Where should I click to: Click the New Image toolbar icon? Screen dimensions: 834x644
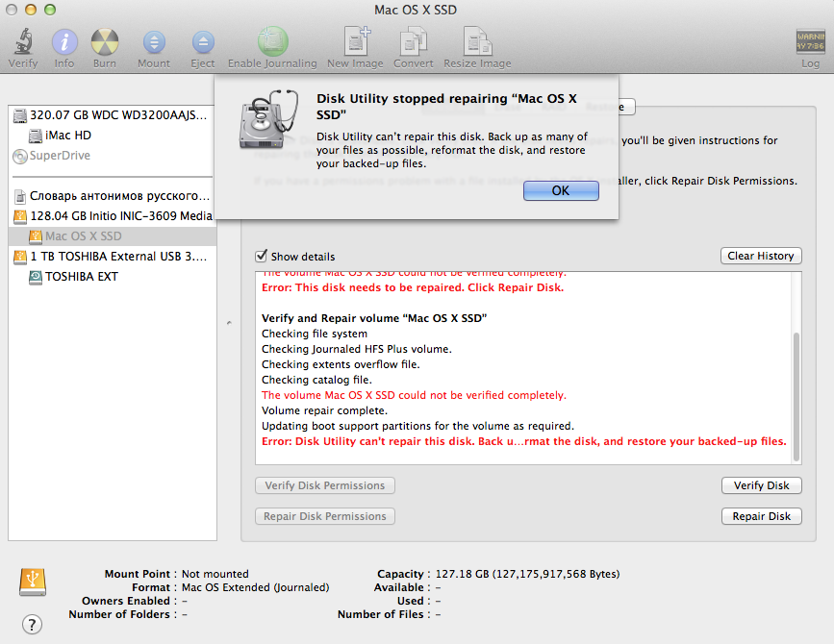tap(355, 41)
